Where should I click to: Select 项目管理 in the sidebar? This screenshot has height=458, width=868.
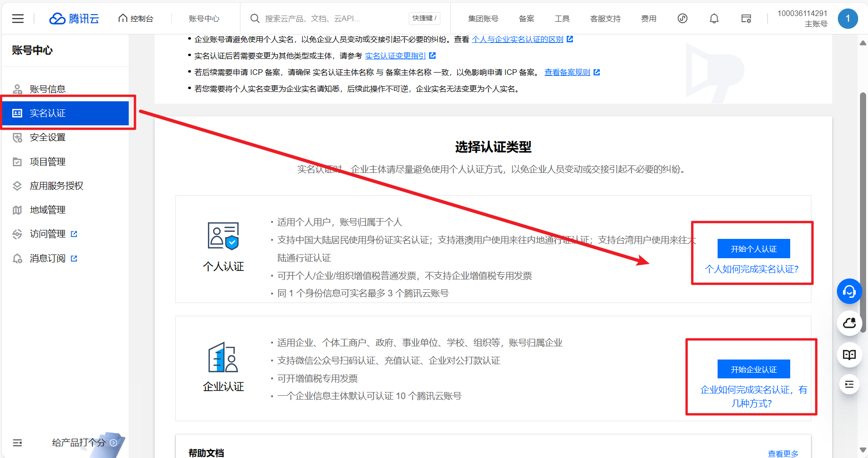(48, 162)
